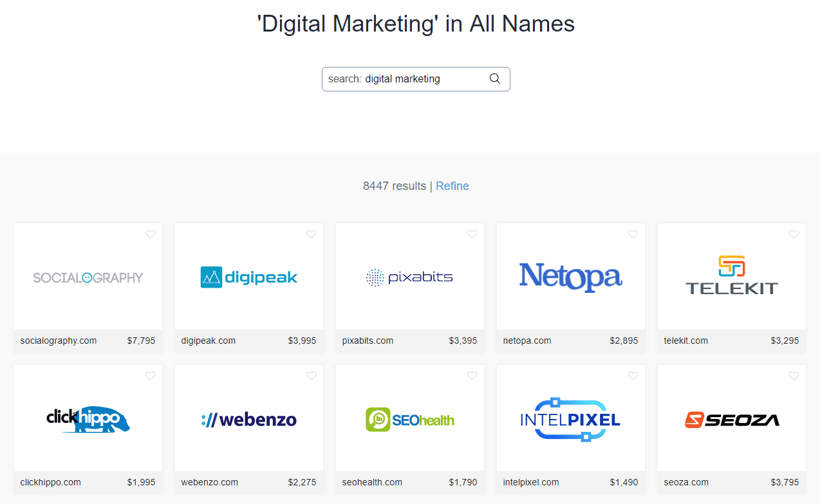Image resolution: width=820 pixels, height=504 pixels.
Task: Favorite the seoza.com listing
Action: 794,375
